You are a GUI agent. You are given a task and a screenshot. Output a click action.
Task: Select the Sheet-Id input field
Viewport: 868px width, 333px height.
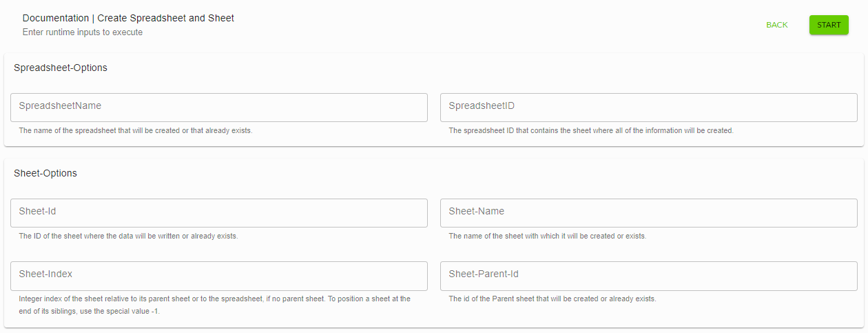pyautogui.click(x=219, y=212)
